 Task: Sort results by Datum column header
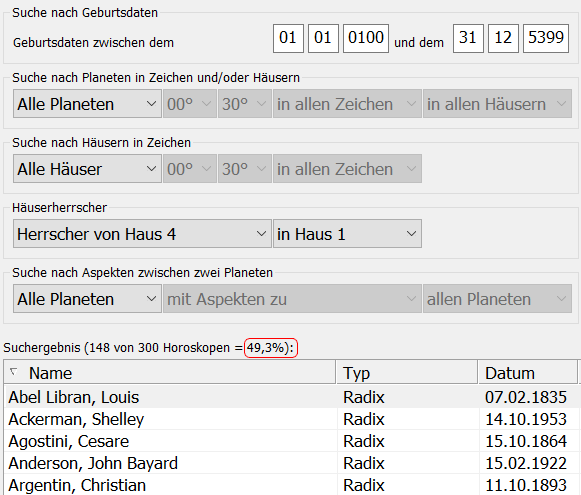click(x=528, y=373)
